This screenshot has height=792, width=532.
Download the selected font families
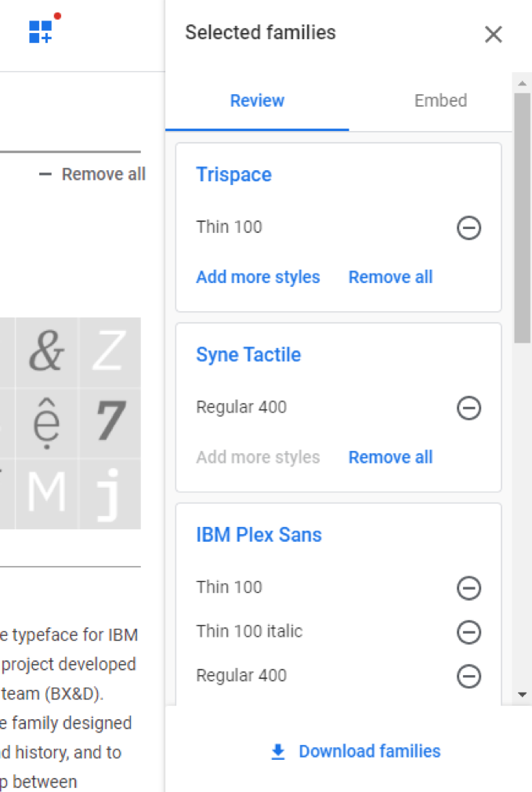tap(356, 751)
